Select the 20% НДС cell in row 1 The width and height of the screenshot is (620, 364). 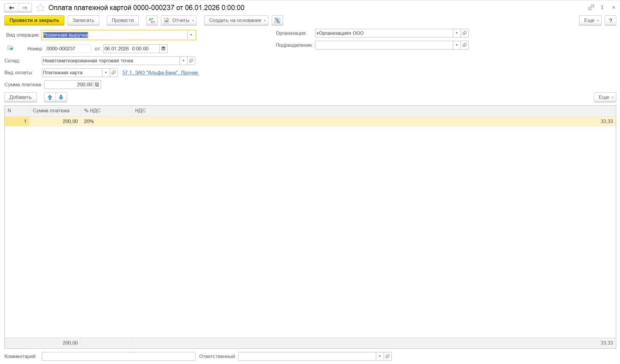point(107,121)
